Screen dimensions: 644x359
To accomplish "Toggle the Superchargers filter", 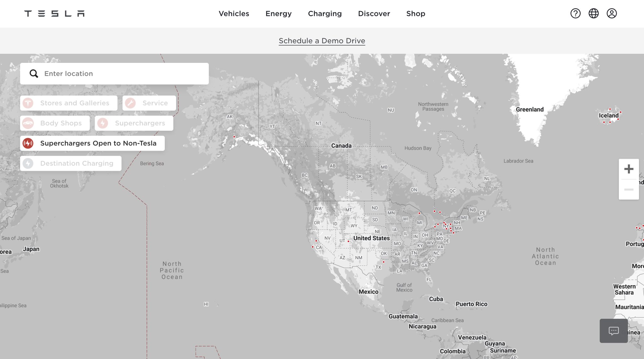I will click(x=134, y=123).
